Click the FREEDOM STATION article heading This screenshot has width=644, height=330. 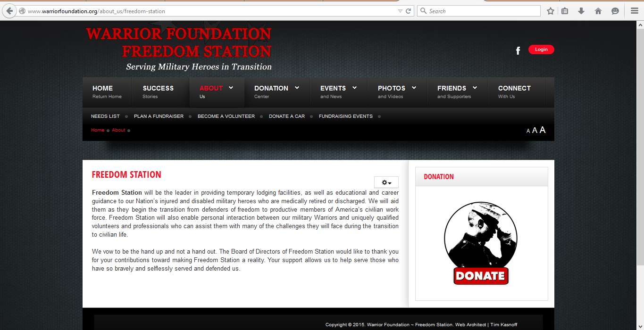click(x=126, y=175)
